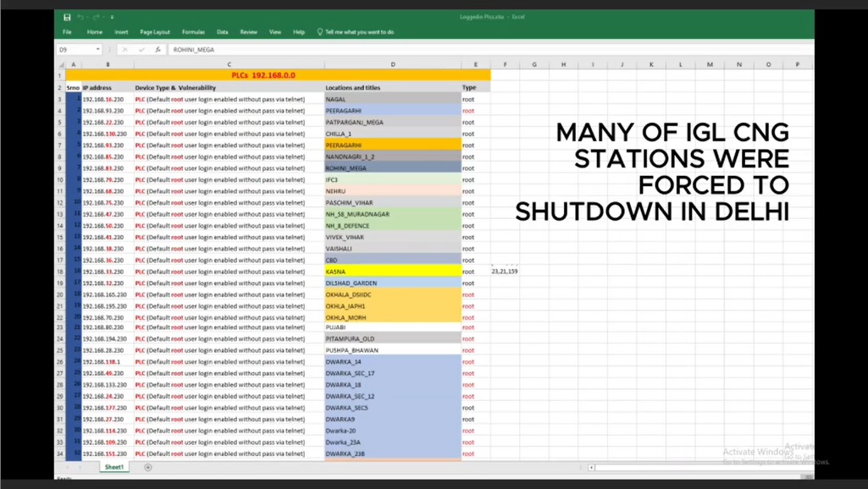Click the Locations and titles header cell
The image size is (868, 489).
393,87
